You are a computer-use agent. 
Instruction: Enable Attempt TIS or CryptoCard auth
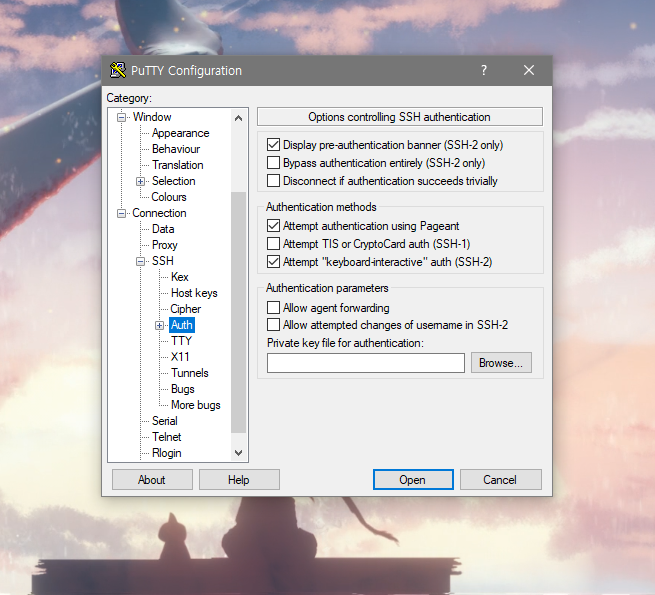[273, 244]
